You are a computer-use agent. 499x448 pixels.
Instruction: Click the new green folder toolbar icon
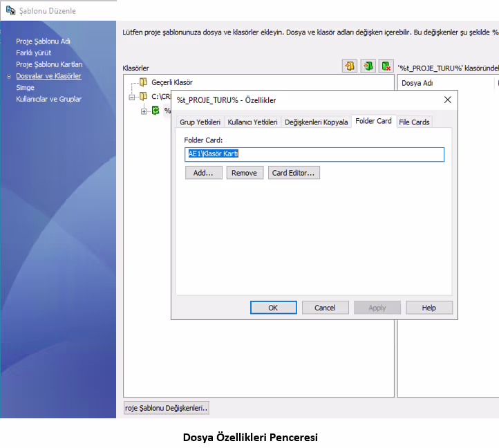pyautogui.click(x=368, y=66)
